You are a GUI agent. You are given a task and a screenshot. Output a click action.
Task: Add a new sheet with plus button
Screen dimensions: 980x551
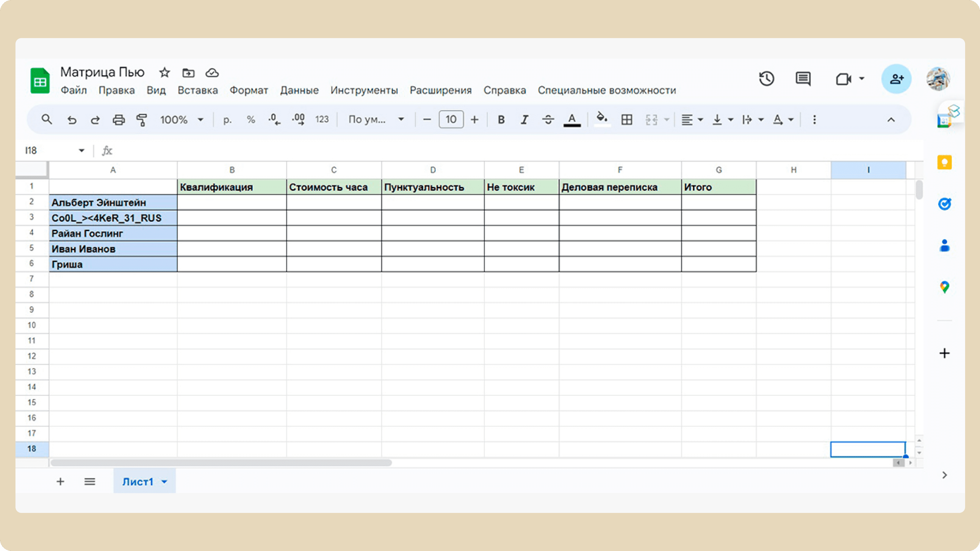[x=60, y=482]
